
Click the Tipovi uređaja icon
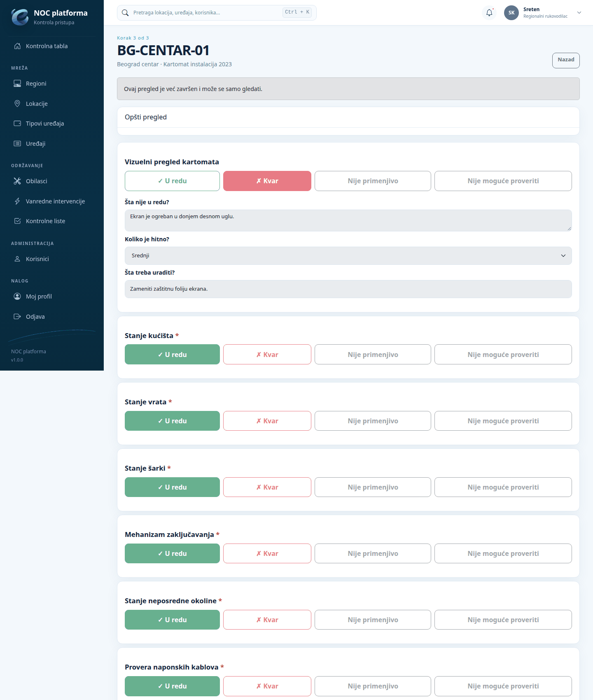coord(17,124)
